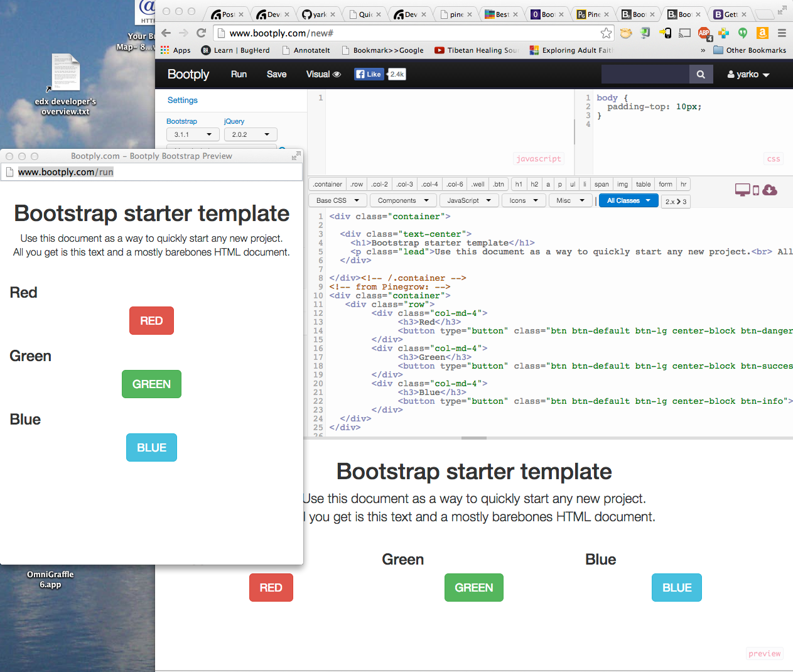Viewport: 793px width, 672px height.
Task: Expand the Base CSS dropdown
Action: (337, 200)
